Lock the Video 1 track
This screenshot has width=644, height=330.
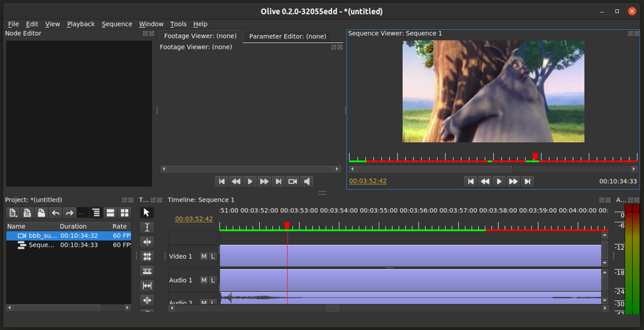pyautogui.click(x=213, y=257)
